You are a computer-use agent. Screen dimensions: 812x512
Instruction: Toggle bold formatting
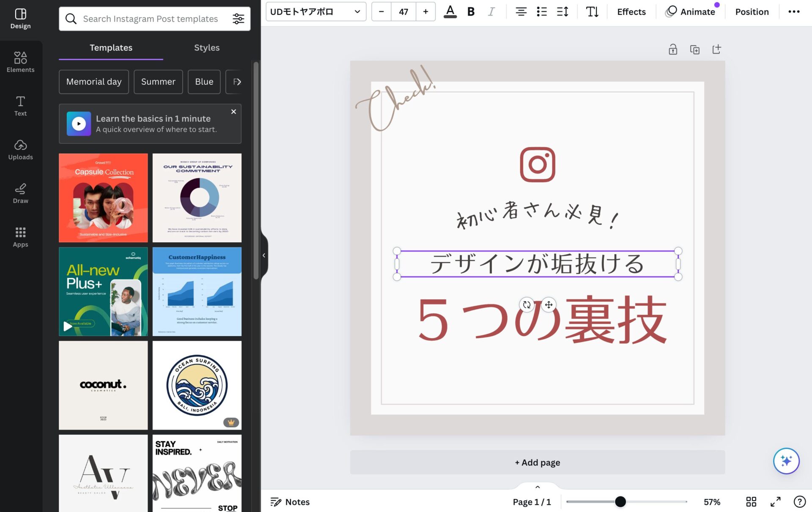(x=471, y=12)
